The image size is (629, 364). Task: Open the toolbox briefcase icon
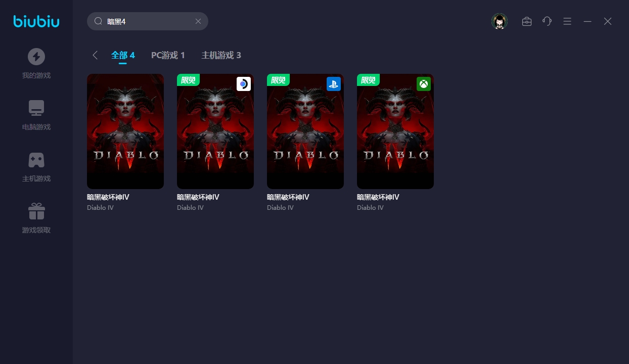pos(527,21)
